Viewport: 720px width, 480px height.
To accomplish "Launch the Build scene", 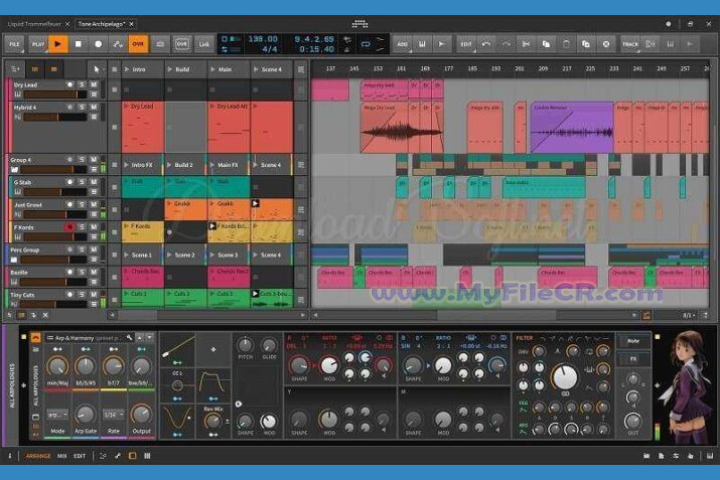I will (x=170, y=69).
